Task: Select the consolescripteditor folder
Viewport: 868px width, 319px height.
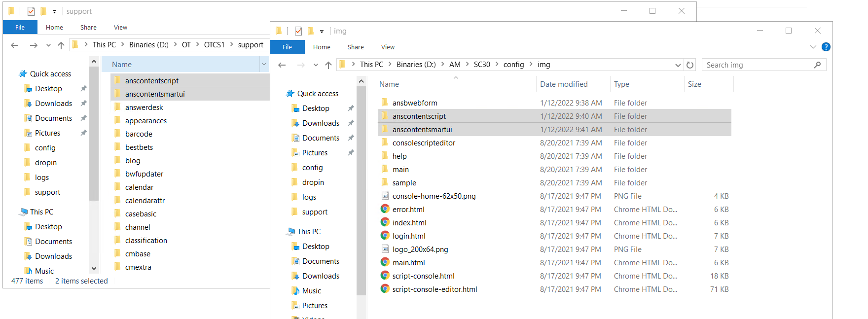Action: coord(424,143)
